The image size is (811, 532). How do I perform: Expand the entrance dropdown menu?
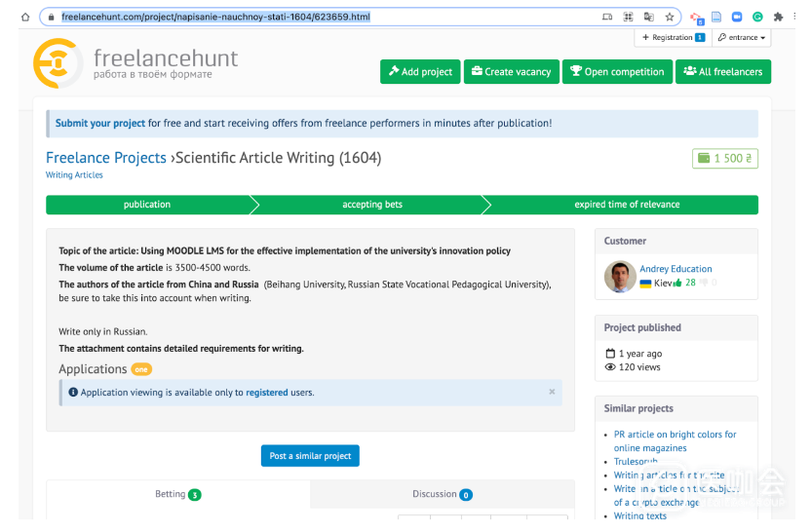click(x=741, y=37)
